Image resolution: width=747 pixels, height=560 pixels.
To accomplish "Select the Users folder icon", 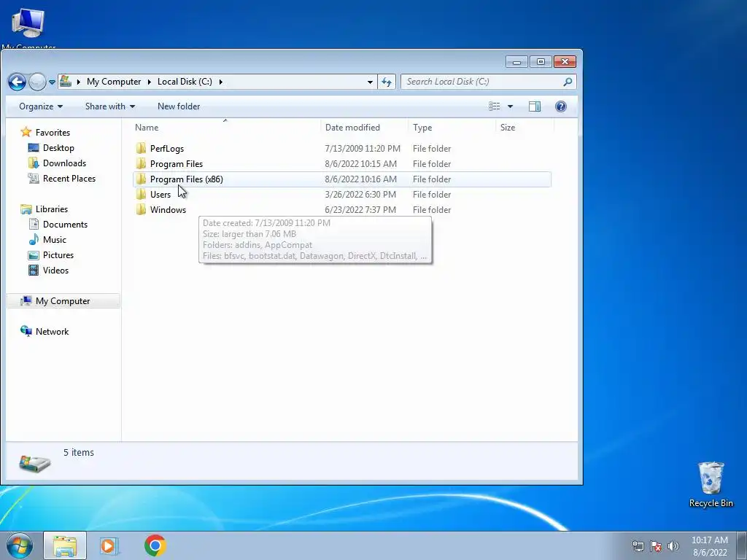I will point(141,194).
